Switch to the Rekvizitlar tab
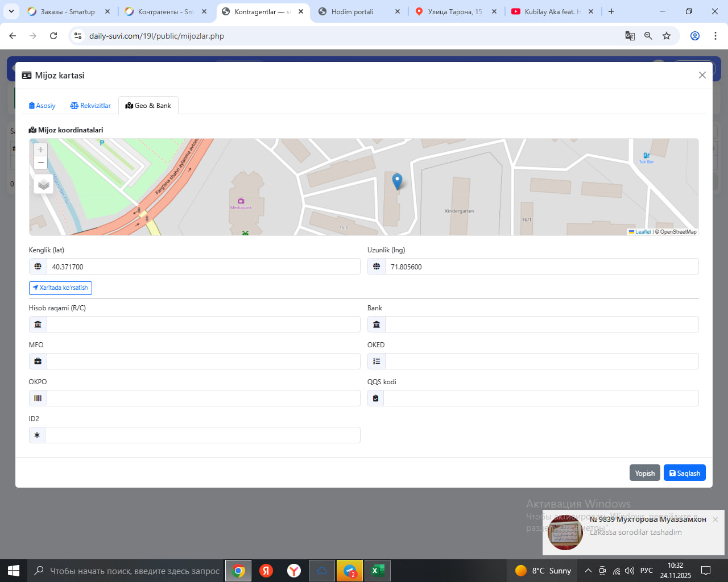Viewport: 728px width, 582px height. tap(90, 106)
